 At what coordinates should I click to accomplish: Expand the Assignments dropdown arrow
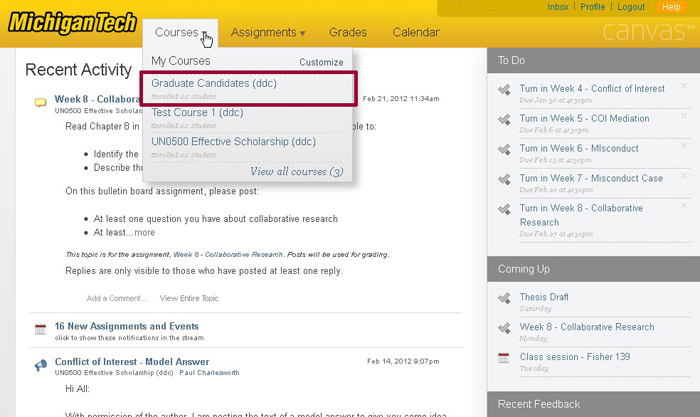(x=302, y=33)
